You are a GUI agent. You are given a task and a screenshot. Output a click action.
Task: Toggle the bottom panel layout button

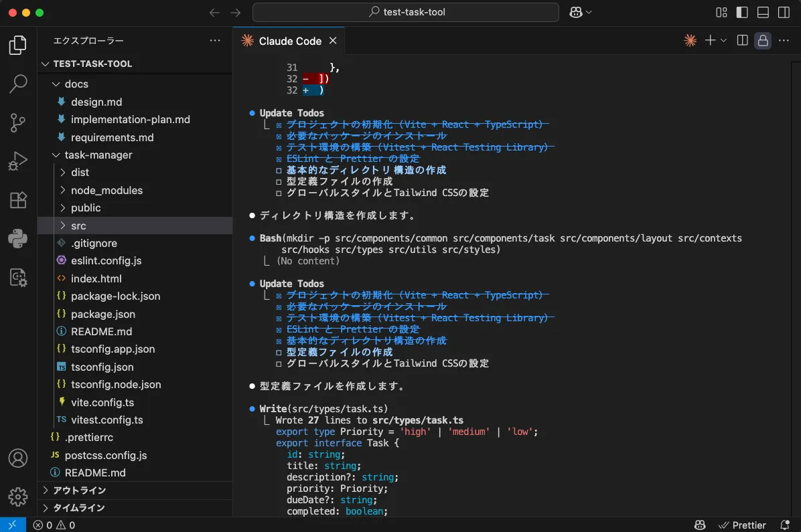coord(763,12)
